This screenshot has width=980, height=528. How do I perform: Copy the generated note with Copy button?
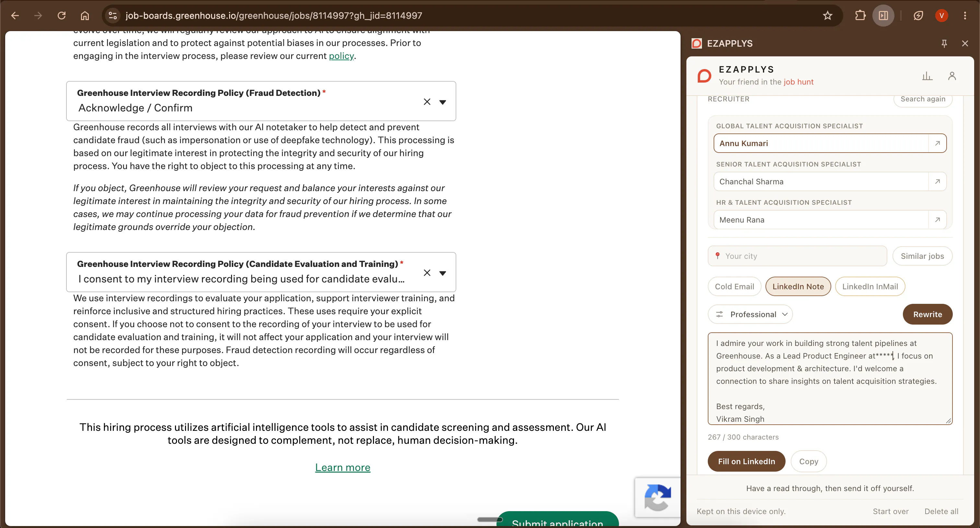coord(809,462)
